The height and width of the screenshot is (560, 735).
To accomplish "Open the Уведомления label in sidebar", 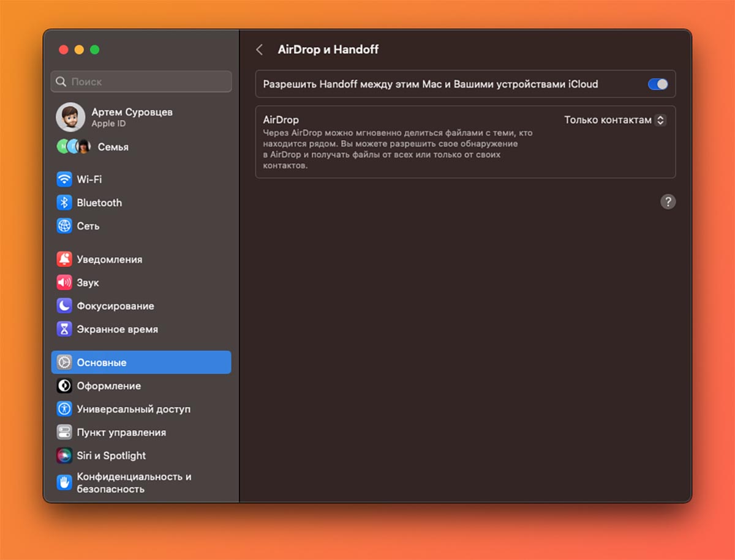I will [110, 259].
